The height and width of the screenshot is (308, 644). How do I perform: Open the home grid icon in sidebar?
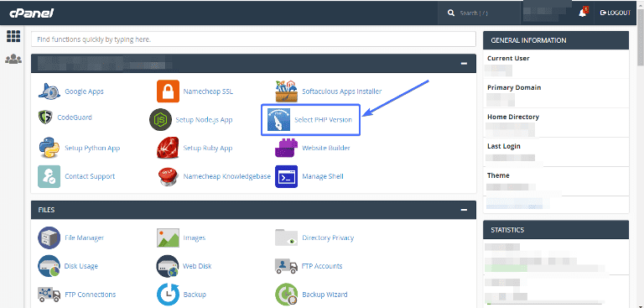[x=13, y=36]
